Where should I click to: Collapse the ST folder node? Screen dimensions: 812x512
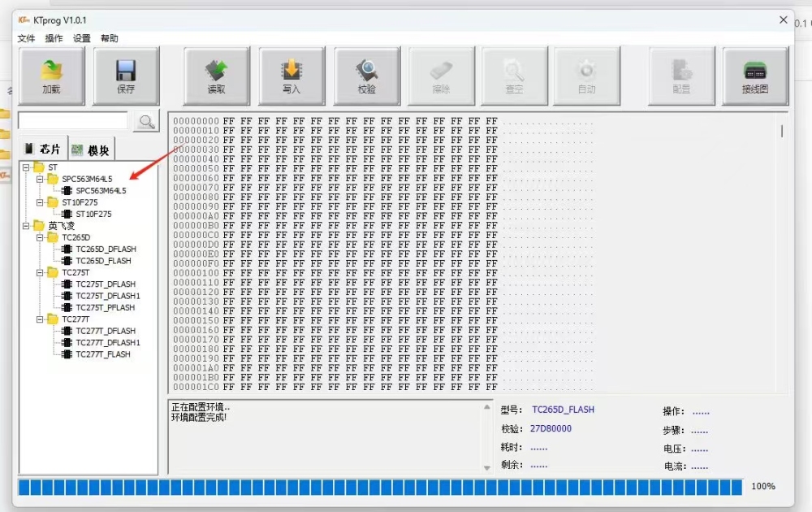click(26, 167)
